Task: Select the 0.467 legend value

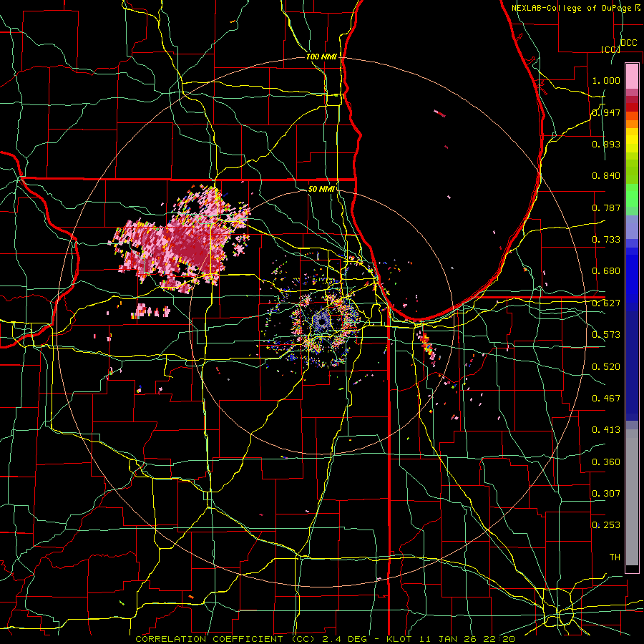Action: pos(606,399)
